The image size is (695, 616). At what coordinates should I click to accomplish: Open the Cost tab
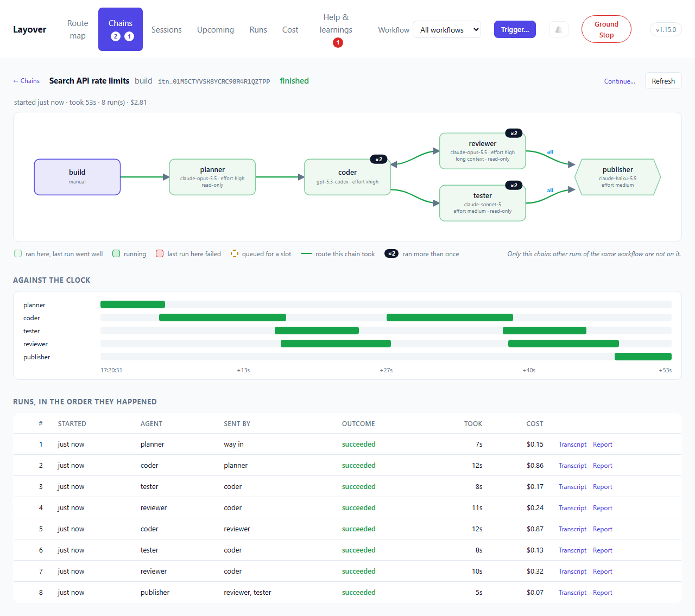290,29
